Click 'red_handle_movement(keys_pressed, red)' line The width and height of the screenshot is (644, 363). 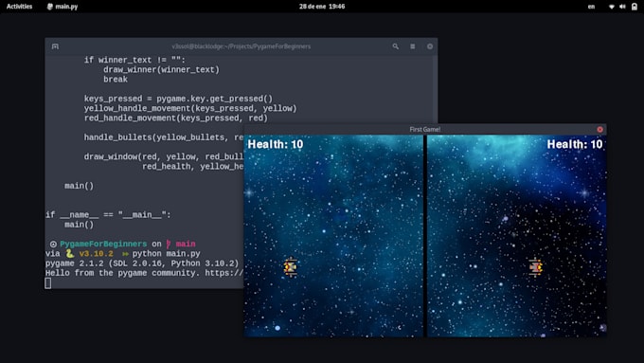click(x=176, y=118)
